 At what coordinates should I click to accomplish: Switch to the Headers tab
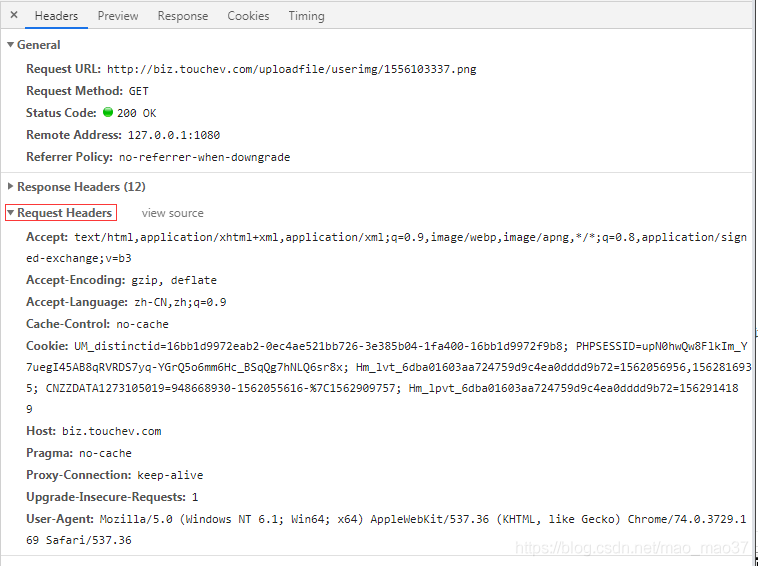pyautogui.click(x=56, y=16)
